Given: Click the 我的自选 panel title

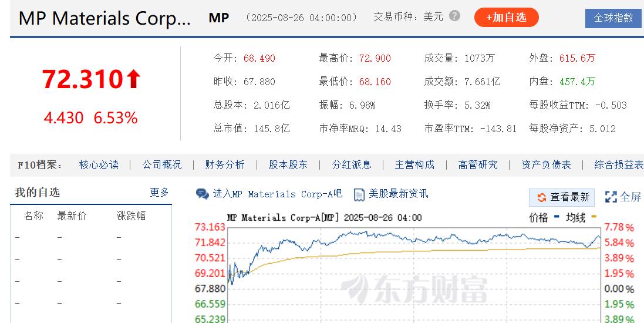Looking at the screenshot, I should pyautogui.click(x=38, y=192).
